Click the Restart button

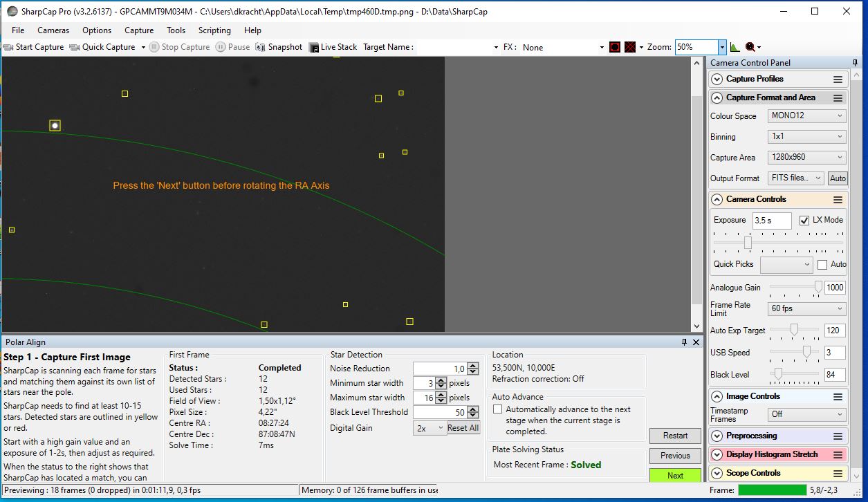[675, 436]
